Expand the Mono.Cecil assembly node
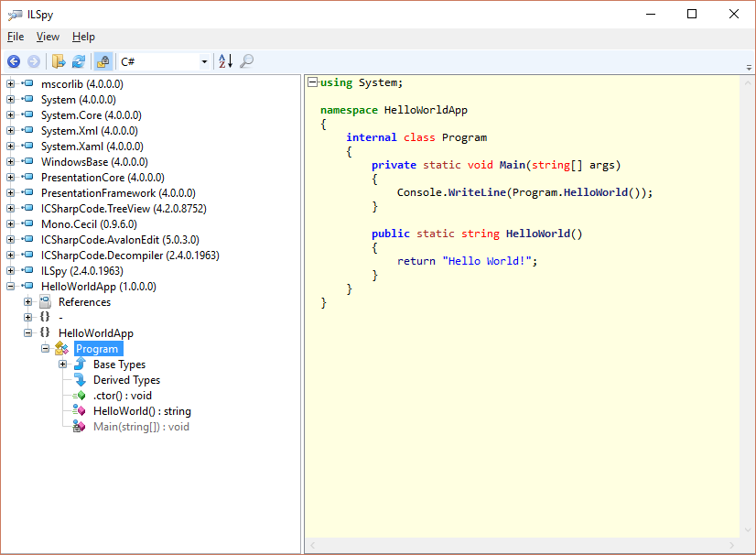 [x=11, y=224]
